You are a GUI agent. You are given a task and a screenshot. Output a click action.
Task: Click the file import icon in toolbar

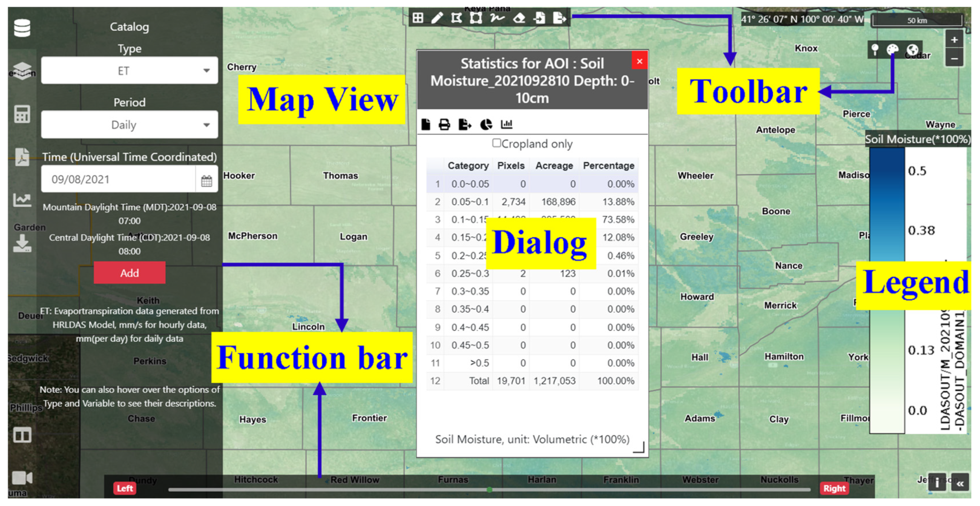click(x=539, y=18)
